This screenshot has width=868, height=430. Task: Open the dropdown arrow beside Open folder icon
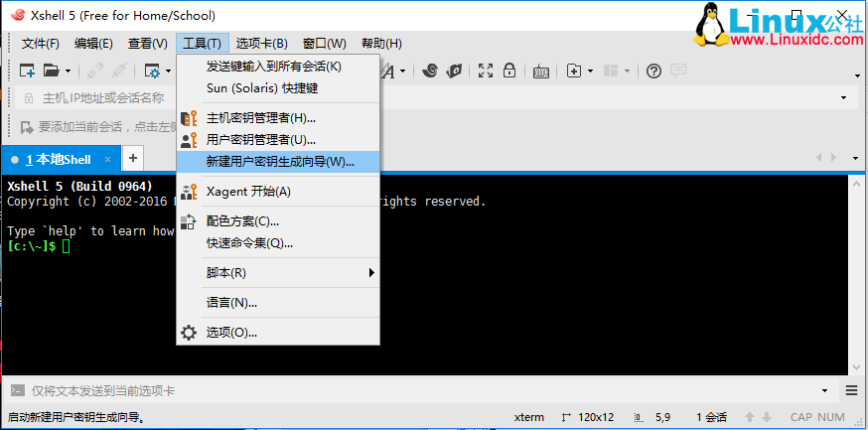[x=68, y=71]
